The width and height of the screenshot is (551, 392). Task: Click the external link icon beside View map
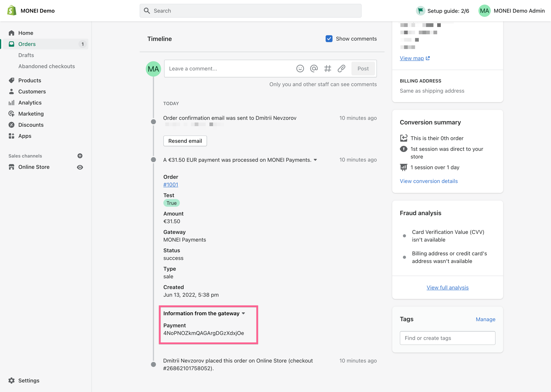428,58
